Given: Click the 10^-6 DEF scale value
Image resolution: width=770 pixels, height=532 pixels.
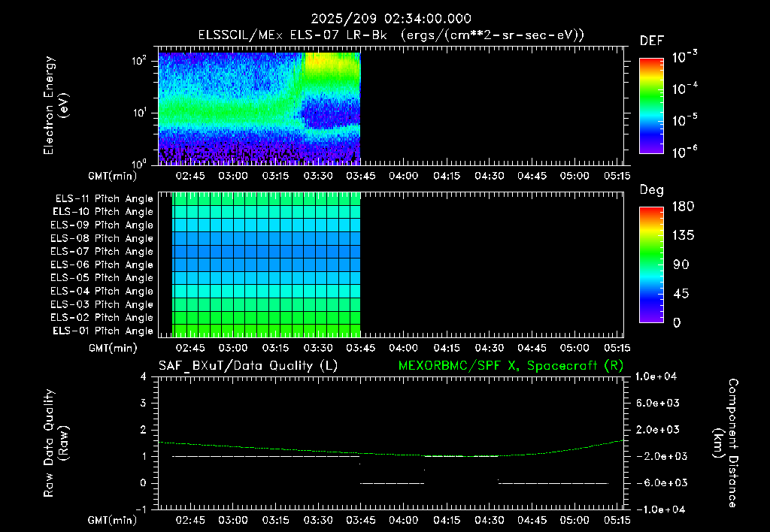Looking at the screenshot, I should click(x=684, y=152).
